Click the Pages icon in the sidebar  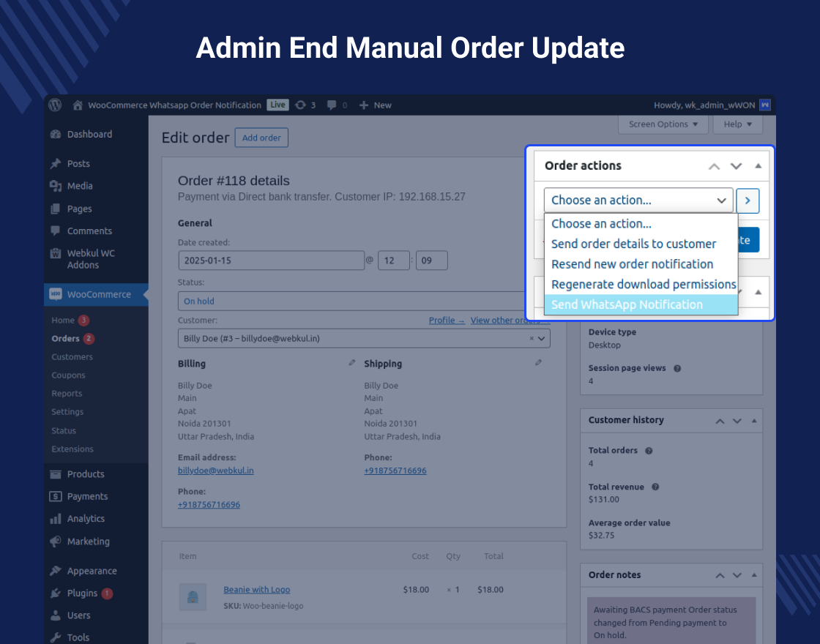(56, 209)
